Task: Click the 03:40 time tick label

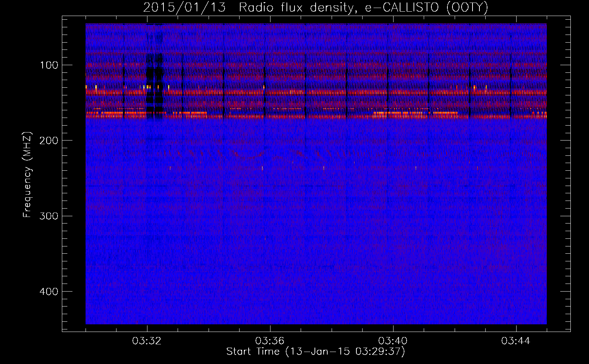Action: click(393, 341)
